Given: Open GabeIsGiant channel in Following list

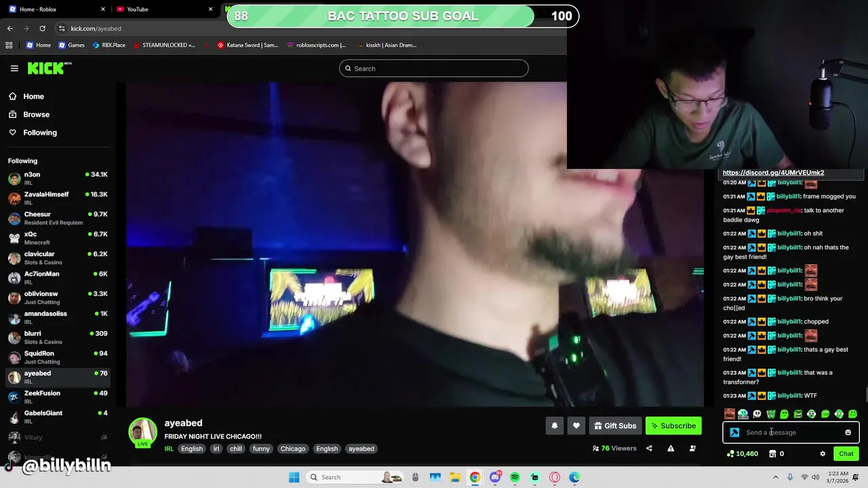Looking at the screenshot, I should (x=58, y=417).
